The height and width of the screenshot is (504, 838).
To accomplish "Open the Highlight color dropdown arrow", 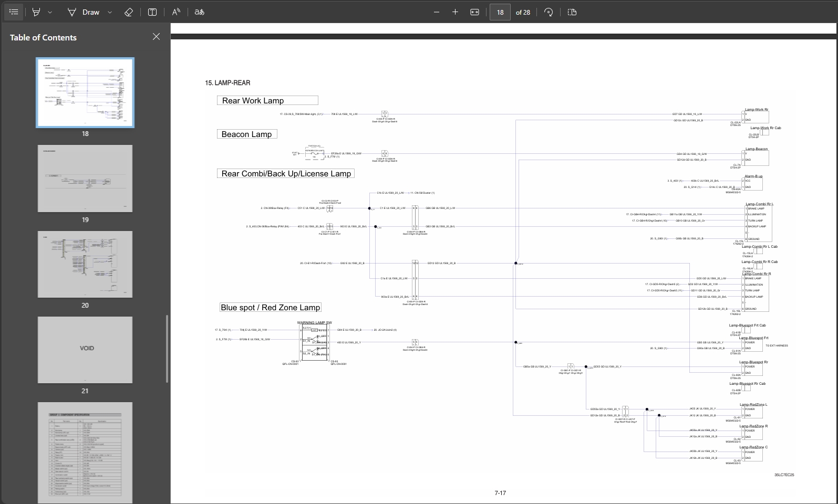I will click(x=50, y=12).
